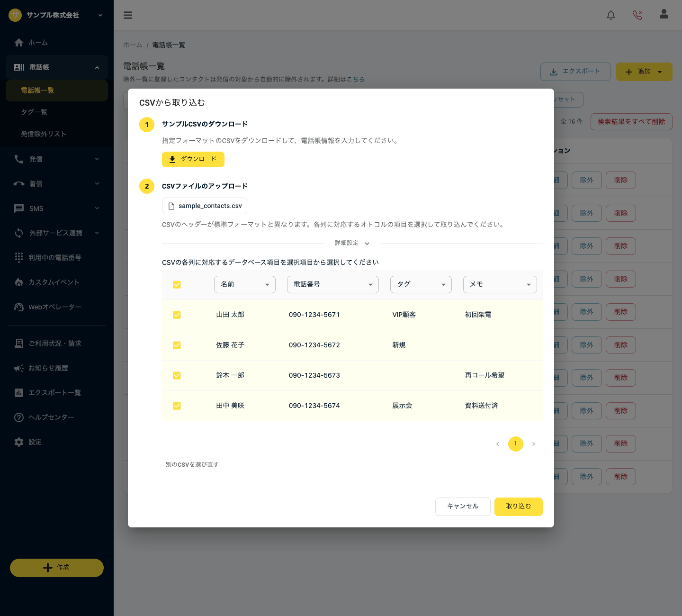Click the file icon beside sample_contacts.csv
The image size is (682, 616).
point(171,206)
